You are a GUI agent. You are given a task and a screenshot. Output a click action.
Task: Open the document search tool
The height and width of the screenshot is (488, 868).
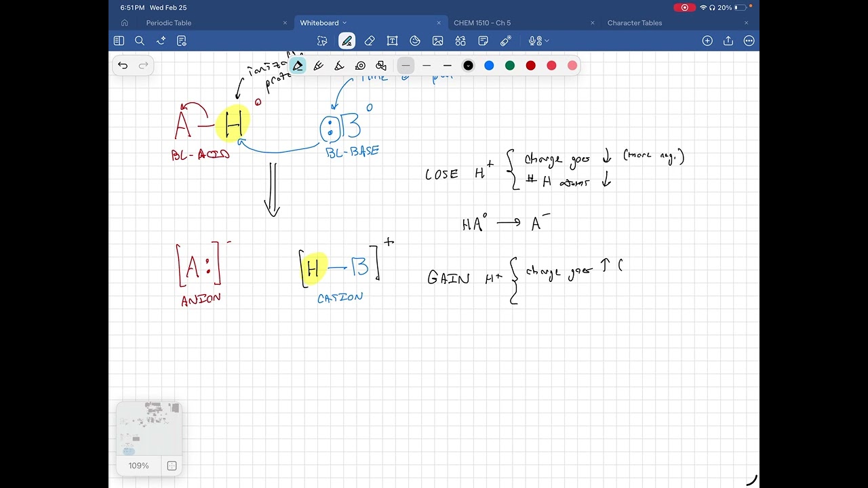(140, 41)
